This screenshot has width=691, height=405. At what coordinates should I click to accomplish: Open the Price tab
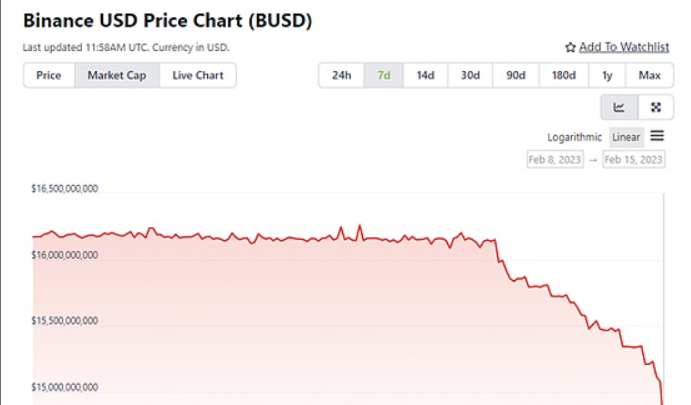49,75
